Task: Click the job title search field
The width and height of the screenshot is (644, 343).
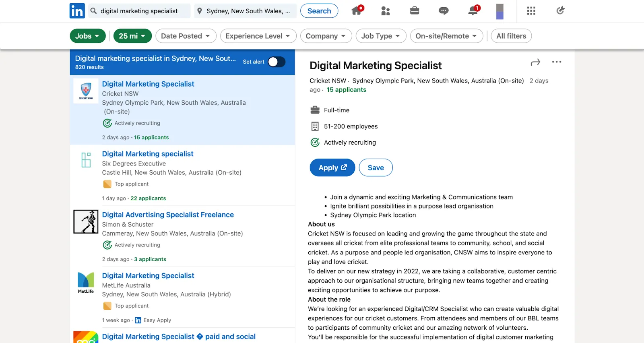Action: [143, 11]
